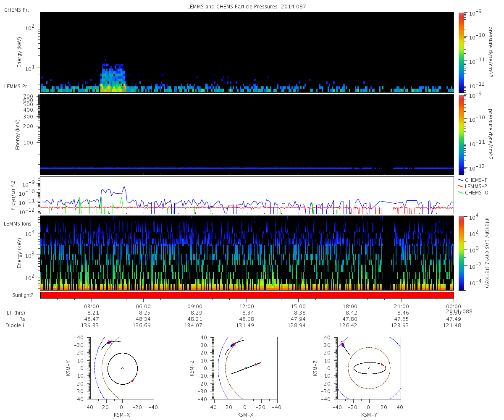Click the 12:00 time axis tick label
Viewport: 504px width, 420px height.
[247, 307]
